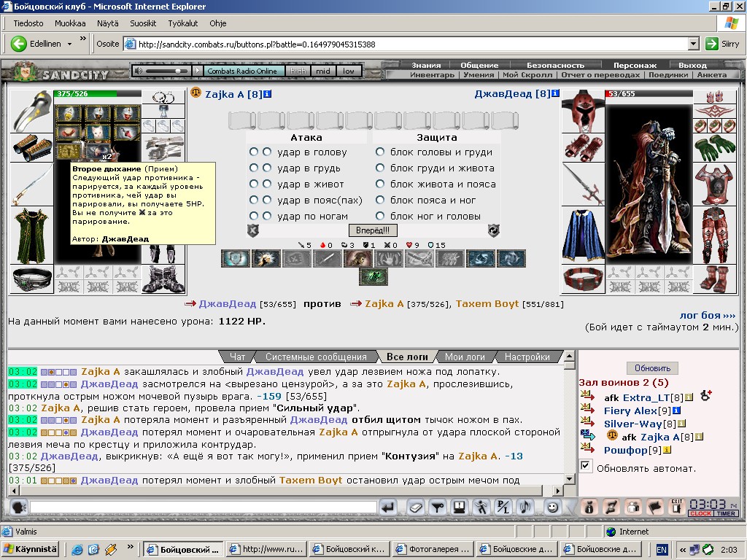Open info icon next to ДжавДеад [8] header

[555, 93]
